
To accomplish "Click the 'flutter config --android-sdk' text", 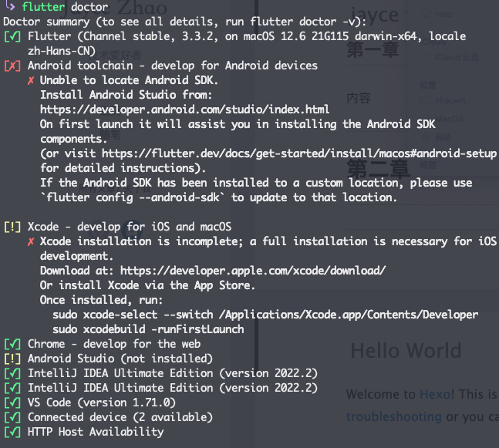I will pyautogui.click(x=133, y=197).
